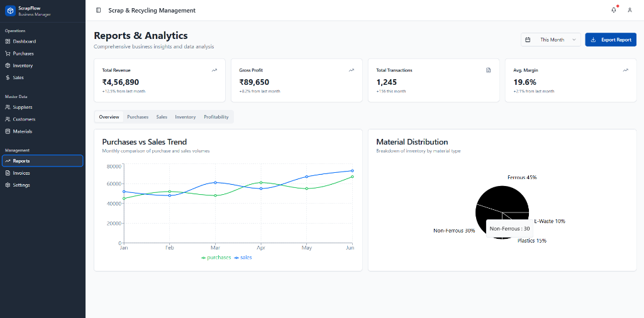The height and width of the screenshot is (318, 644).
Task: Switch to the Purchases tab
Action: pos(138,117)
